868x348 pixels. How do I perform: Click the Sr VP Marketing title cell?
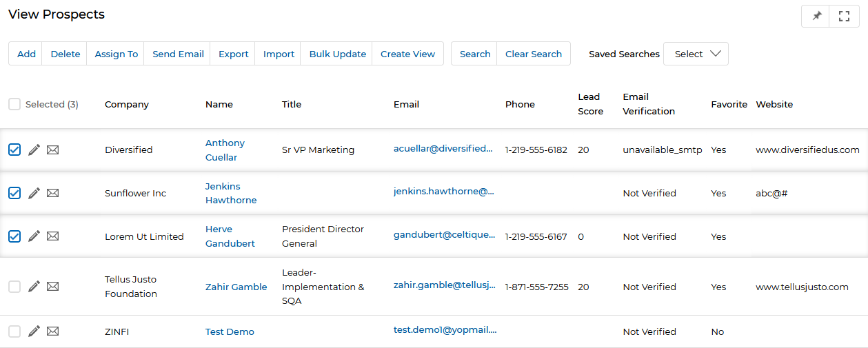point(318,150)
